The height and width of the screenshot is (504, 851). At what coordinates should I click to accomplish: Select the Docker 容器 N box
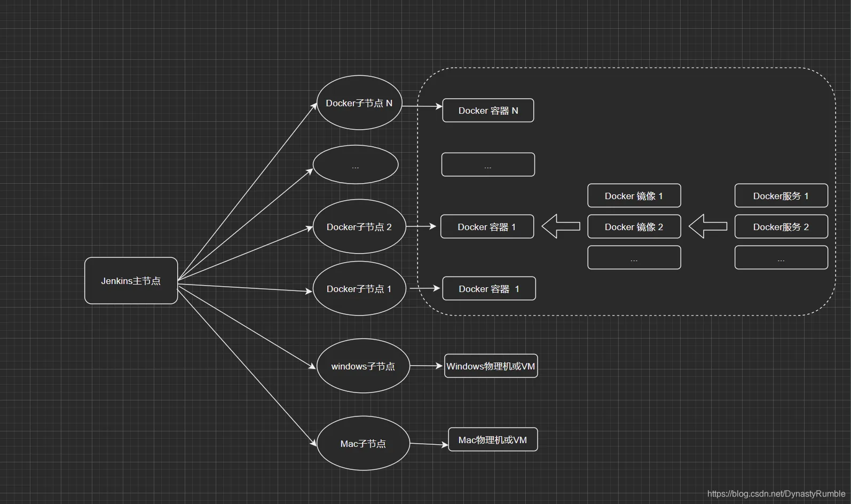click(x=488, y=111)
